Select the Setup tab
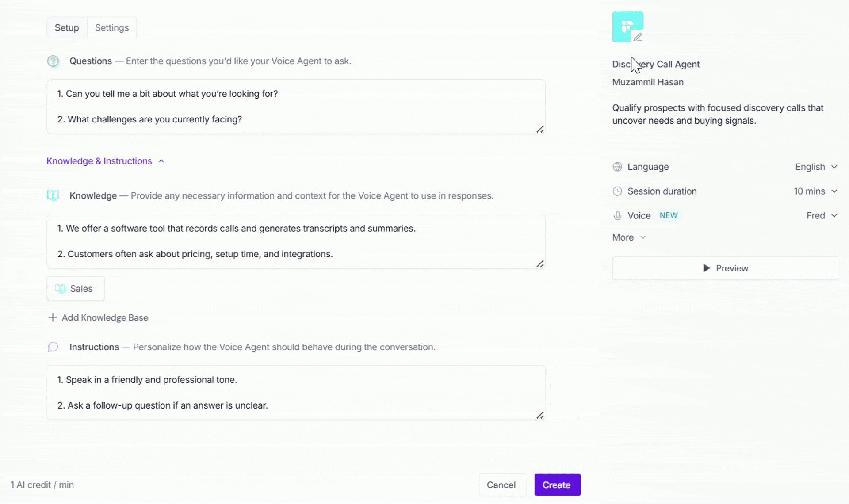 point(67,27)
